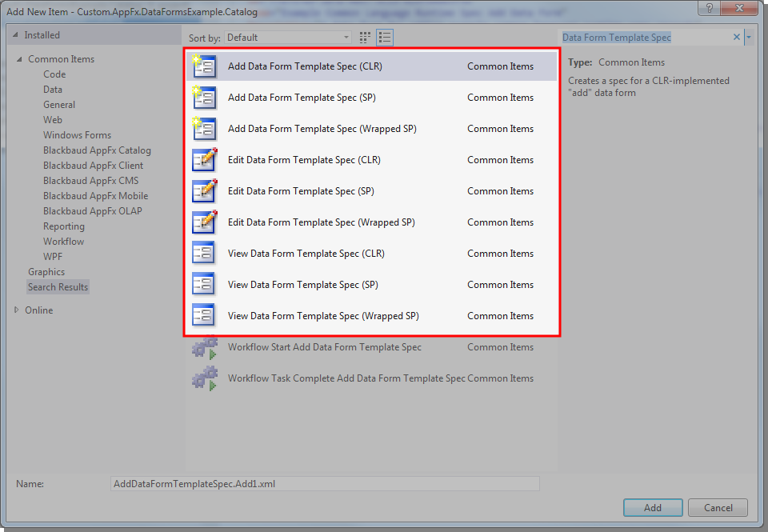The image size is (768, 532).
Task: Open the Blackbaud AppFx OLAP category
Action: (x=93, y=211)
